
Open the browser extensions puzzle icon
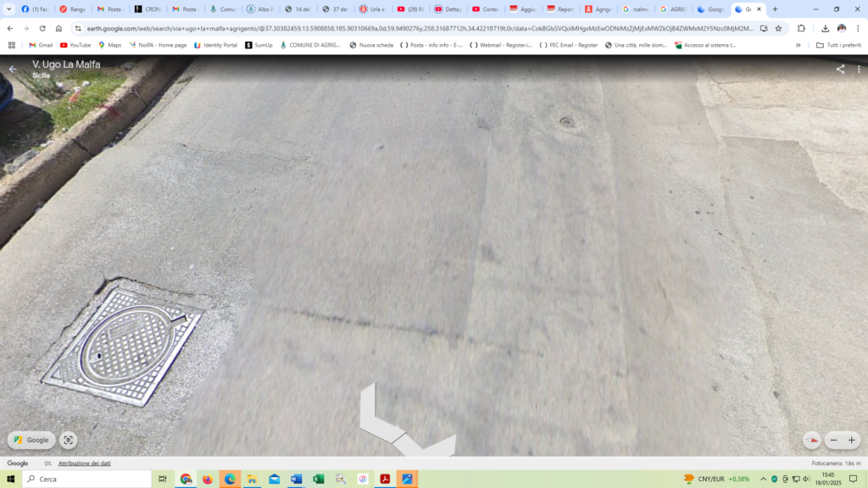[x=801, y=28]
